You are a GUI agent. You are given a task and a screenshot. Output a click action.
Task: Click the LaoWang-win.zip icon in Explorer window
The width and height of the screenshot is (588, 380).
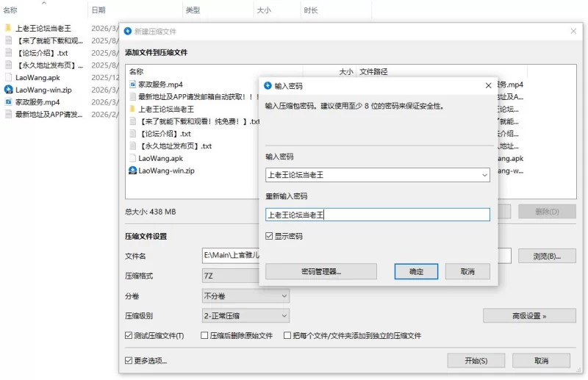pyautogui.click(x=8, y=90)
